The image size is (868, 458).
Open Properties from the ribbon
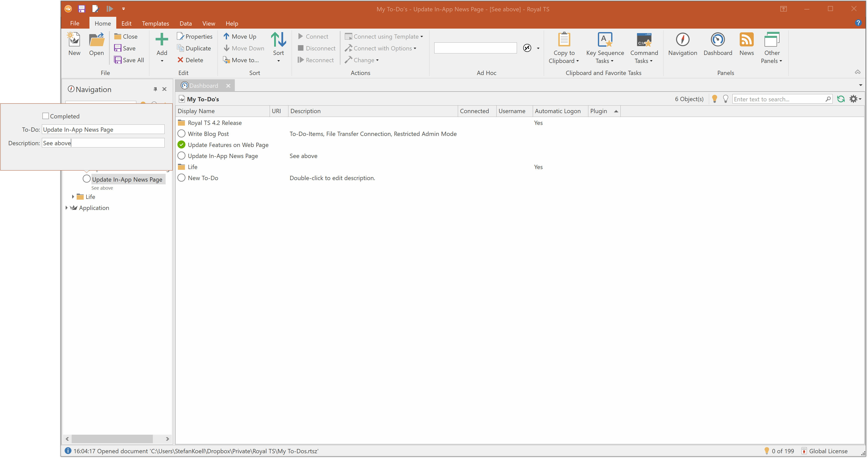[x=194, y=36]
